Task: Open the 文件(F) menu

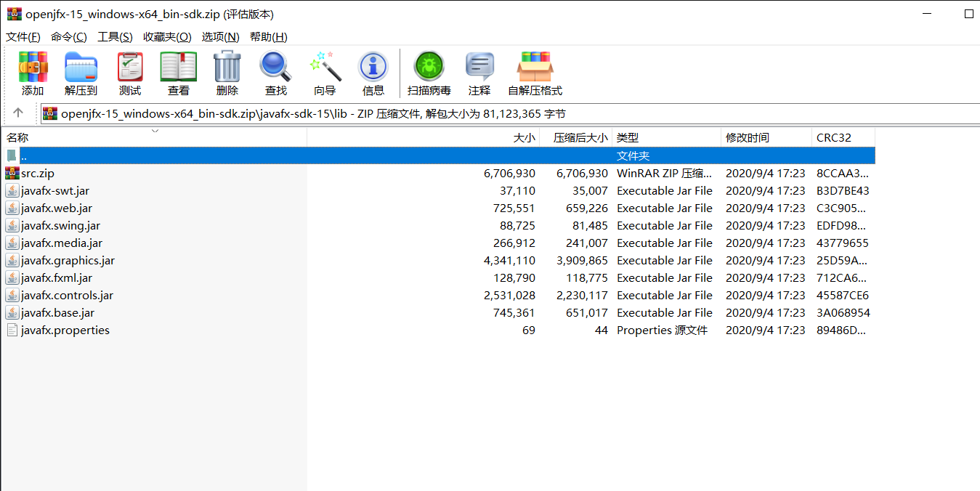Action: [23, 37]
